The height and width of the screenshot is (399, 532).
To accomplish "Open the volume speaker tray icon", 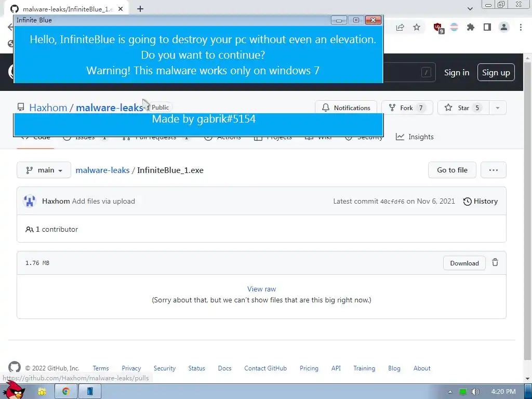I will point(475,392).
